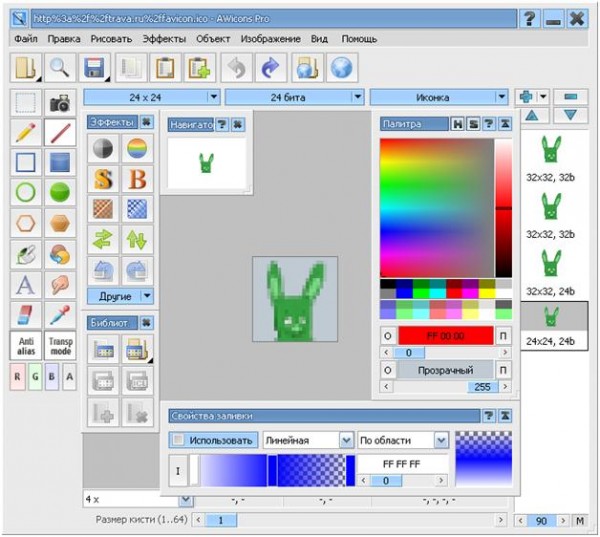600x537 pixels.
Task: Click the camera screen capture tool
Action: (60, 103)
